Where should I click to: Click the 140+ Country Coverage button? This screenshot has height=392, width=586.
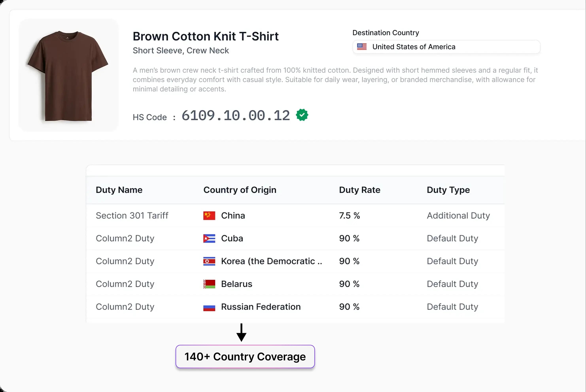[245, 356]
